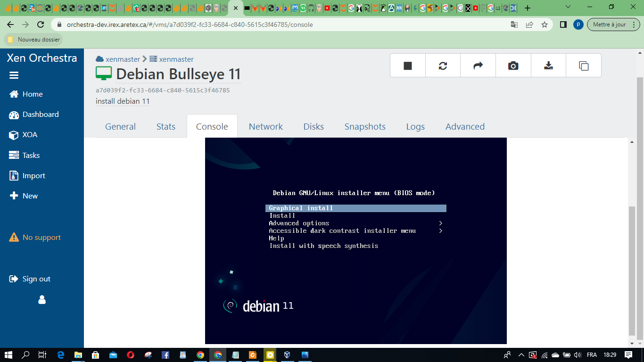
Task: Migrate the VM with the arrow icon
Action: coord(478,66)
